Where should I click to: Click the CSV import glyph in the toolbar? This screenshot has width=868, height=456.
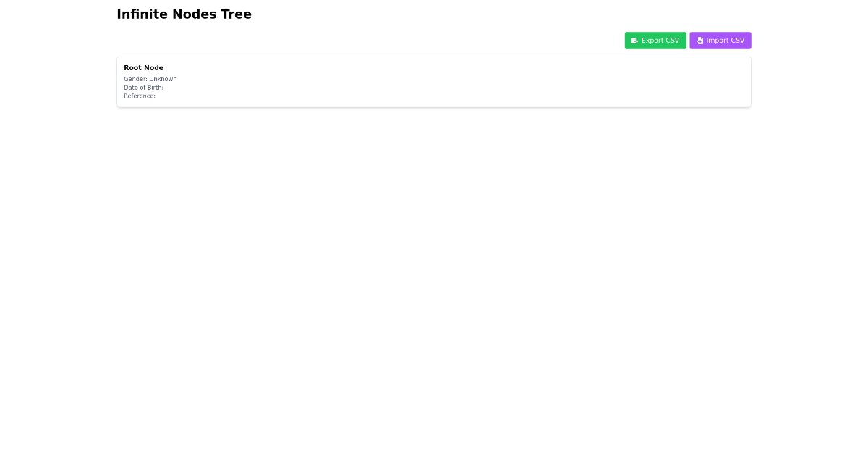[x=699, y=41]
